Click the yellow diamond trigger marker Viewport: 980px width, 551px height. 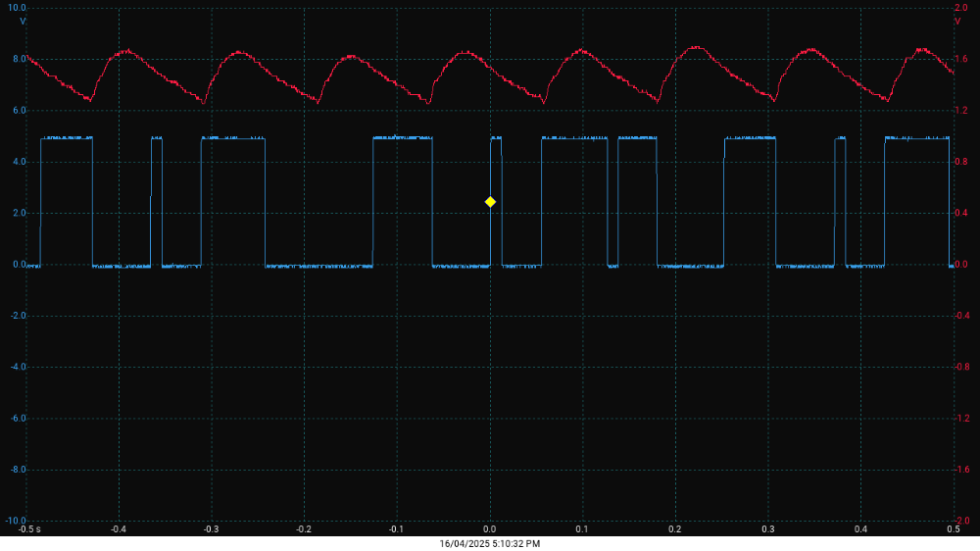(x=490, y=202)
